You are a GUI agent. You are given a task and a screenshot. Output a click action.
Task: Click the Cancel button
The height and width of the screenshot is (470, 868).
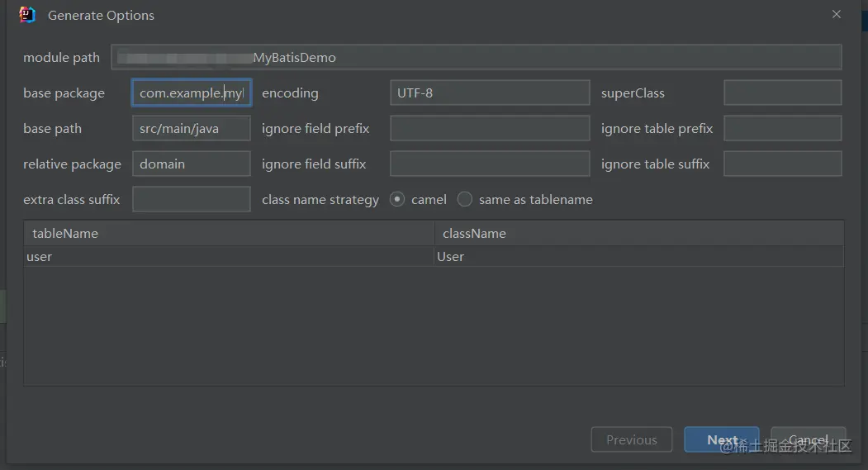809,439
